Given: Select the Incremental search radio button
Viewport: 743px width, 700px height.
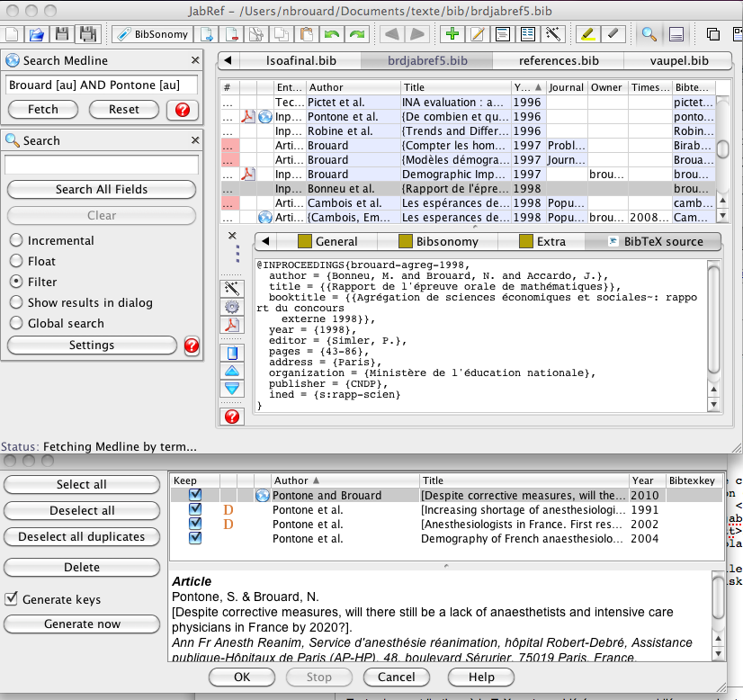Looking at the screenshot, I should 15,240.
